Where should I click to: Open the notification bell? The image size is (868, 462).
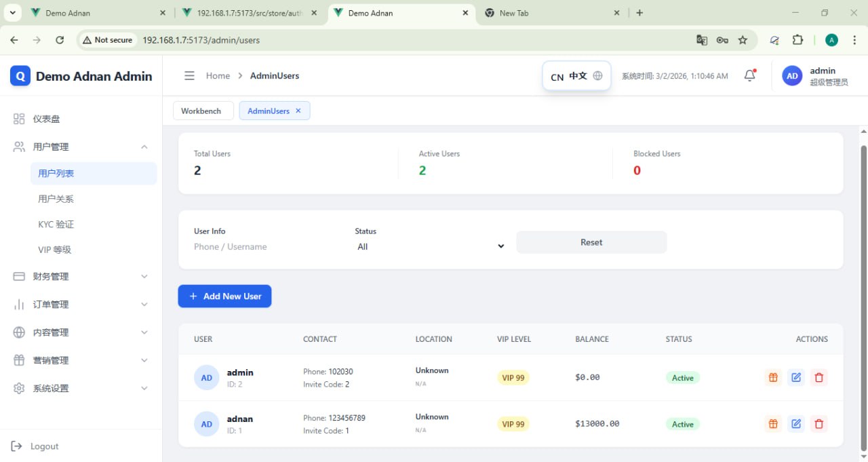749,76
